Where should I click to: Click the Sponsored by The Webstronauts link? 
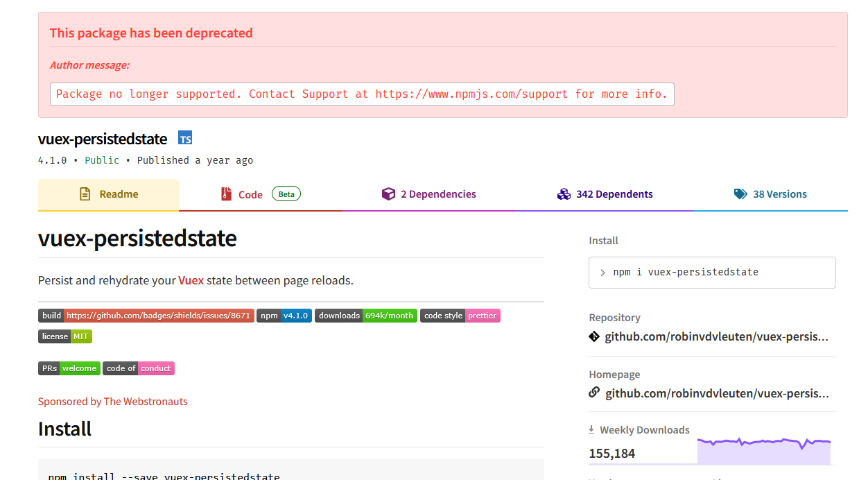[x=113, y=402]
